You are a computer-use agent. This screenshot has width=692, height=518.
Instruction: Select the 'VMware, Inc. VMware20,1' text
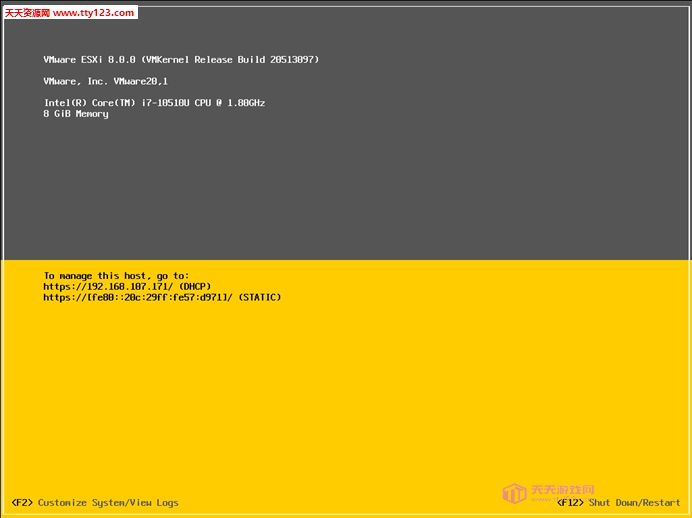[105, 81]
